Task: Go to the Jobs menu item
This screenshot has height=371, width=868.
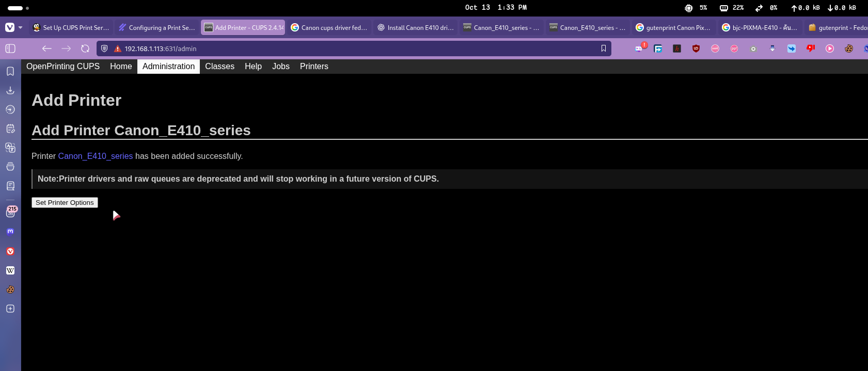Action: coord(280,67)
